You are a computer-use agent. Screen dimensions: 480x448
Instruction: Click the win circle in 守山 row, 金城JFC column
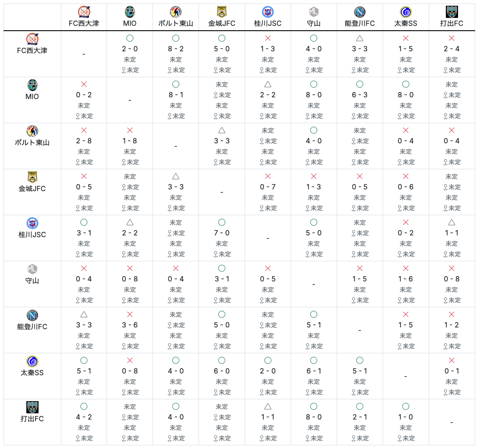[x=222, y=268]
